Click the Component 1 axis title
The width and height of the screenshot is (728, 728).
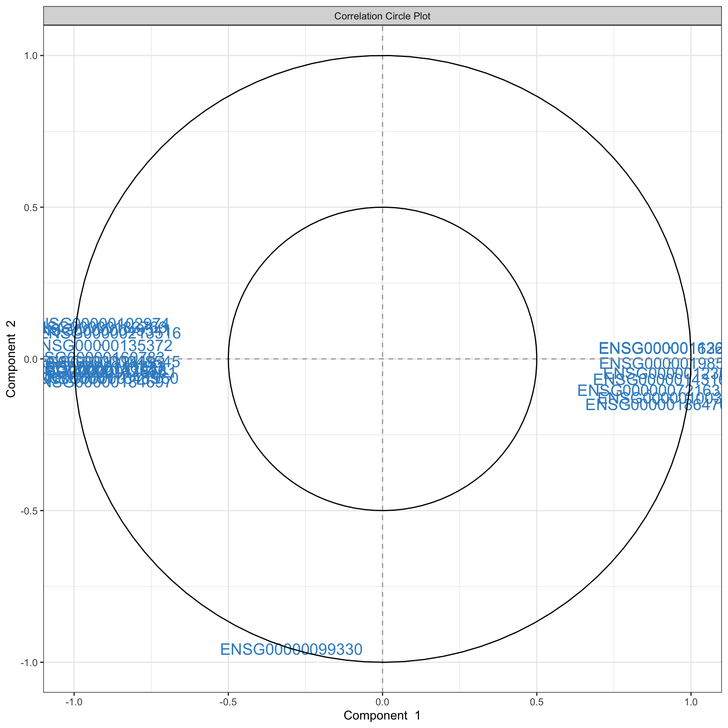point(382,715)
